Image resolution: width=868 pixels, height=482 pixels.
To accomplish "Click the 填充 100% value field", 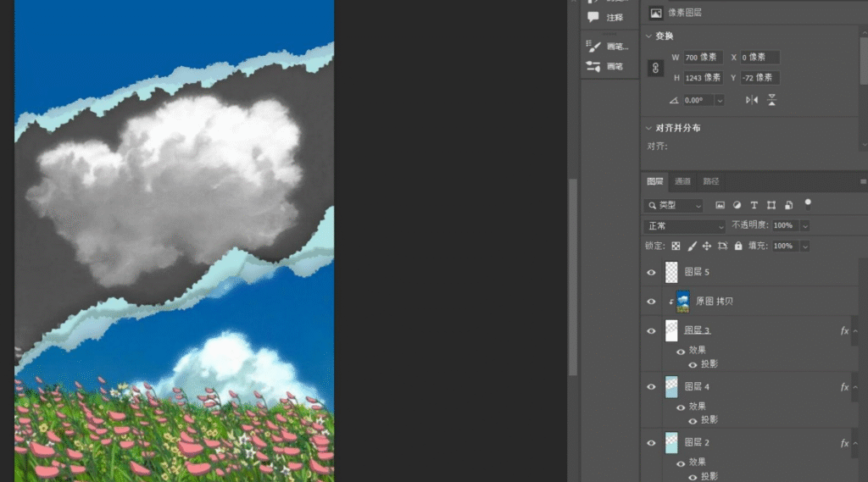I will (x=786, y=247).
